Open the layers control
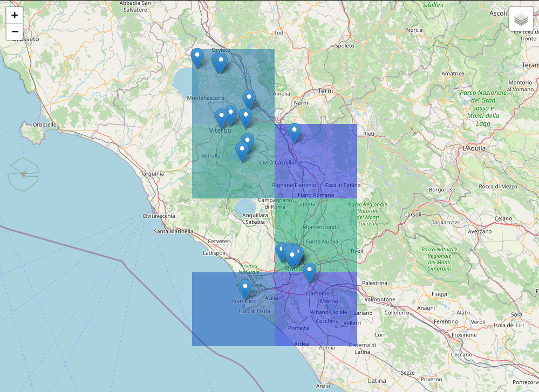This screenshot has height=392, width=539. (x=521, y=19)
